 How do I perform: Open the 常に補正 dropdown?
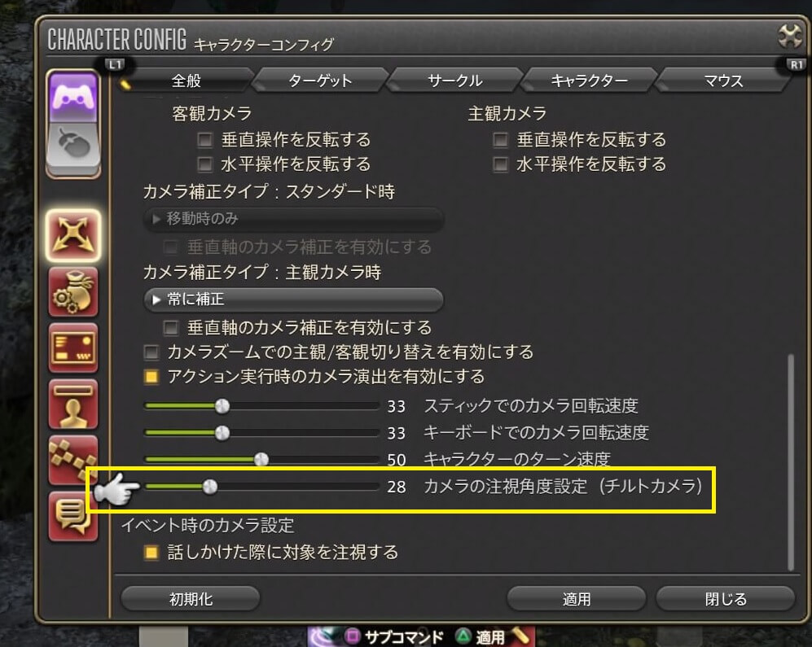pyautogui.click(x=294, y=299)
